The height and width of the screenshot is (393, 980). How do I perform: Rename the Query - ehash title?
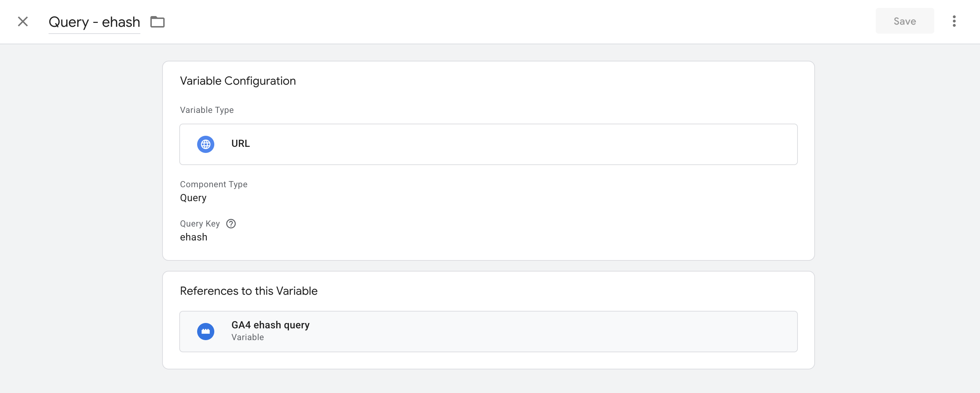[x=94, y=22]
